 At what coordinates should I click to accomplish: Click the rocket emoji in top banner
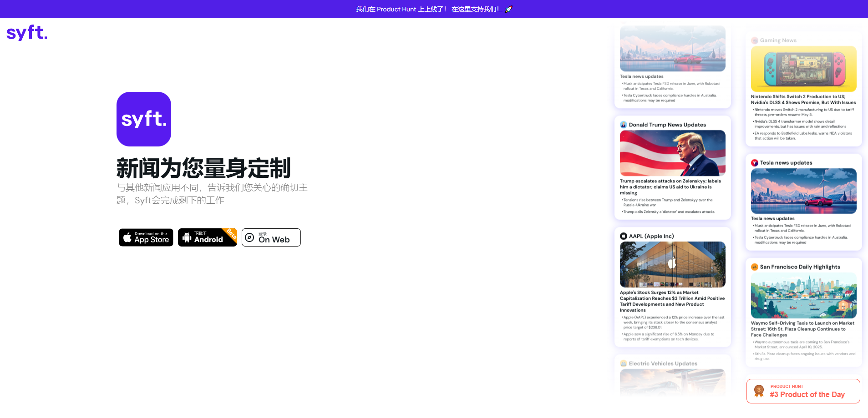pos(509,9)
